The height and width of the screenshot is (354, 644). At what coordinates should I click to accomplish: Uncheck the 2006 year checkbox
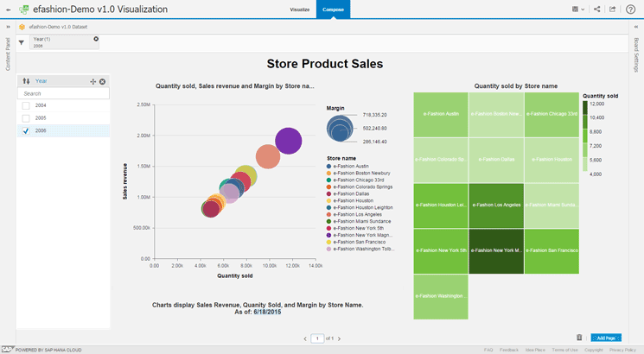(x=26, y=130)
